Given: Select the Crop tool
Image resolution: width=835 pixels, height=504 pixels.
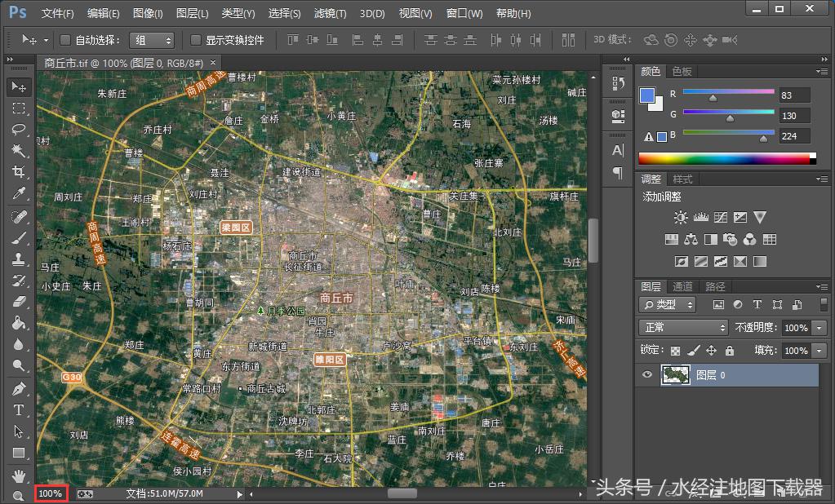Looking at the screenshot, I should click(19, 171).
